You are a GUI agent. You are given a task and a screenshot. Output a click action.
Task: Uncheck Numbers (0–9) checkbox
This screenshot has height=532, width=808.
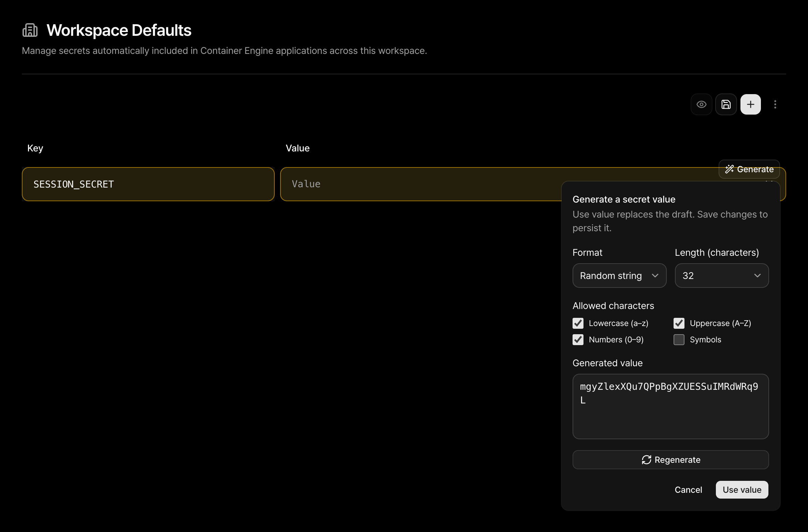click(x=578, y=340)
